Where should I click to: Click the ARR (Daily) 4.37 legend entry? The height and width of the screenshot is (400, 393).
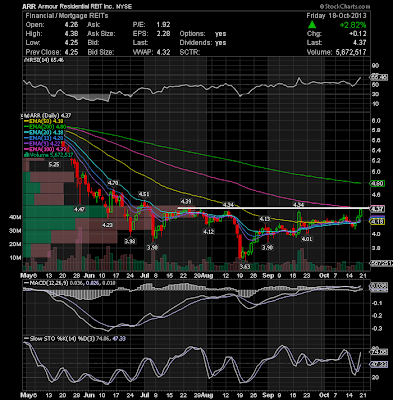49,115
